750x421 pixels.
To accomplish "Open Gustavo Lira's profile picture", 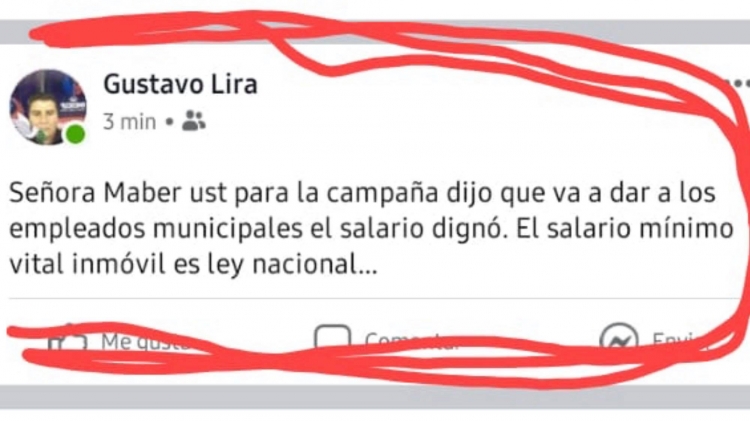I will pyautogui.click(x=48, y=107).
